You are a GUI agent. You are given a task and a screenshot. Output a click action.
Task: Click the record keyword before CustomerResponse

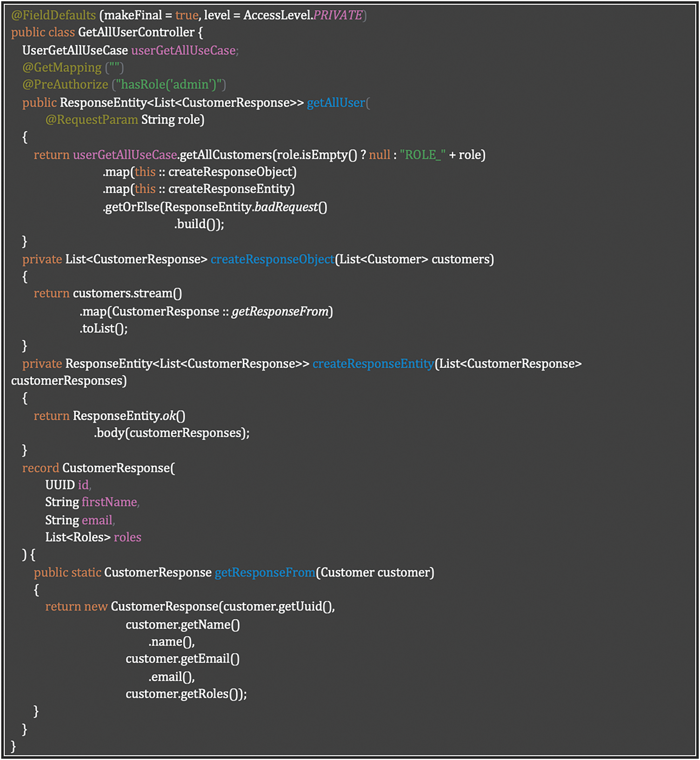pyautogui.click(x=40, y=468)
